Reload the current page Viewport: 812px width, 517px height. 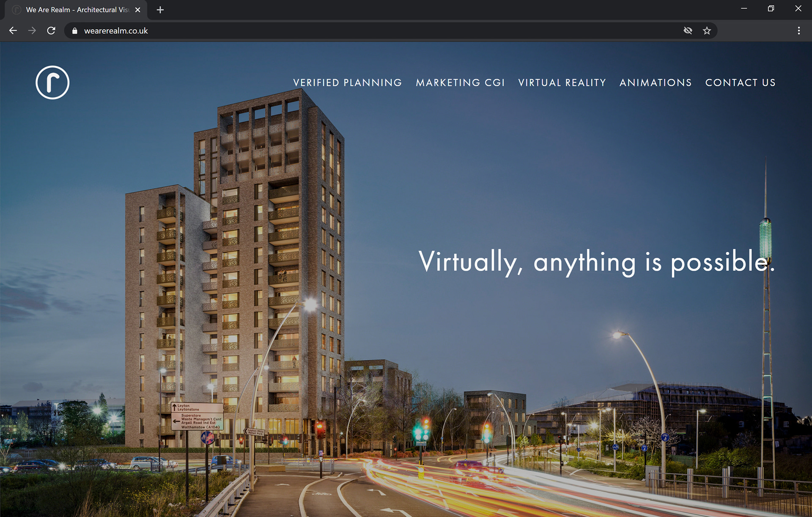[51, 30]
